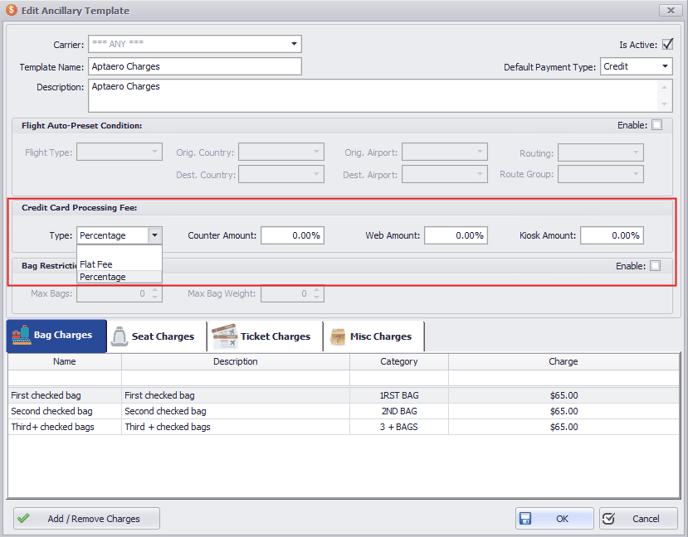This screenshot has height=537, width=688.
Task: Sort by the Name column header
Action: 64,362
